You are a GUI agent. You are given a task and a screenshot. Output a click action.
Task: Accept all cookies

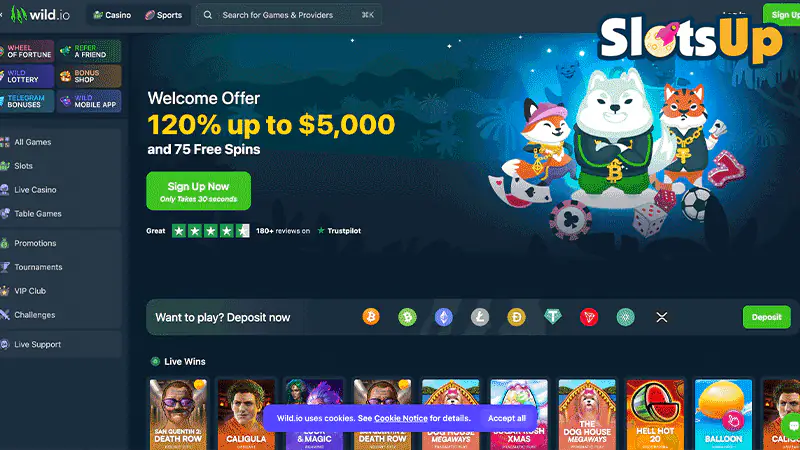tap(507, 418)
